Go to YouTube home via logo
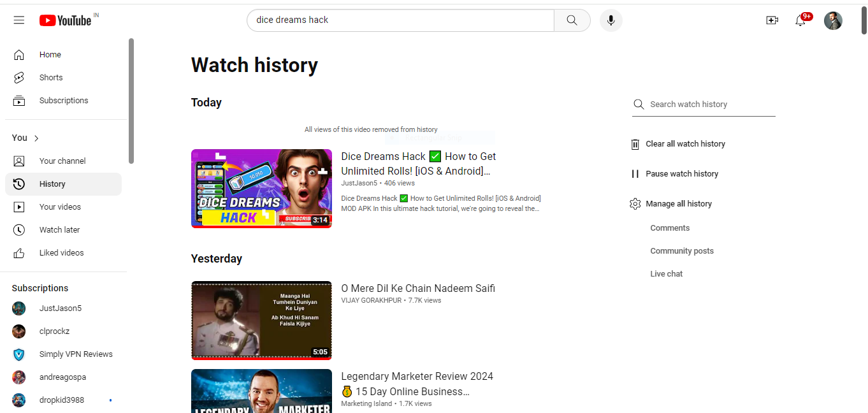Image resolution: width=868 pixels, height=413 pixels. click(x=66, y=20)
